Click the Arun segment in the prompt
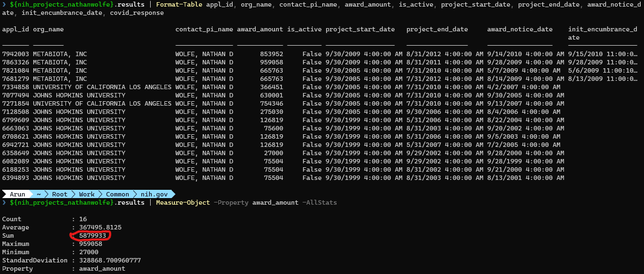 (x=18, y=194)
